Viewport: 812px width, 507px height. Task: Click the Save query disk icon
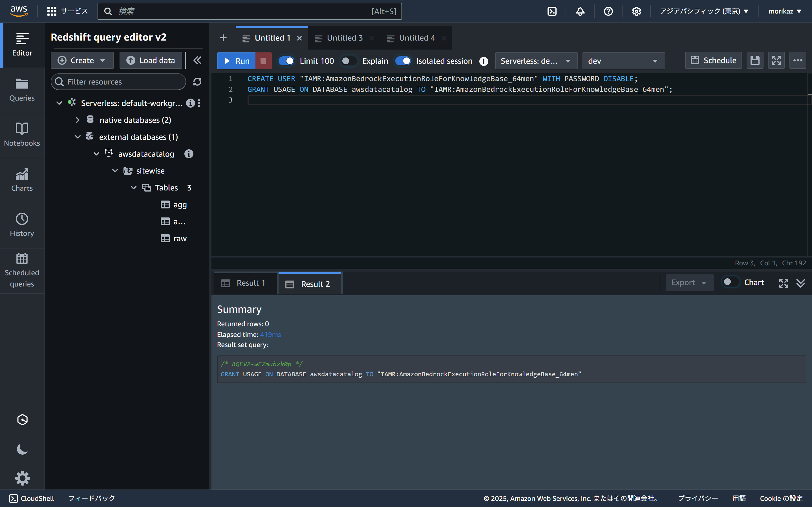[754, 61]
